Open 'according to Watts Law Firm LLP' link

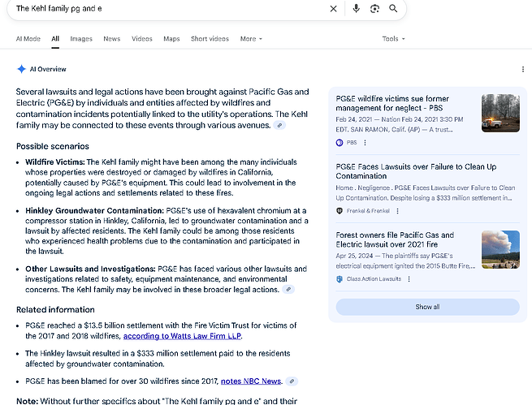[x=182, y=336]
